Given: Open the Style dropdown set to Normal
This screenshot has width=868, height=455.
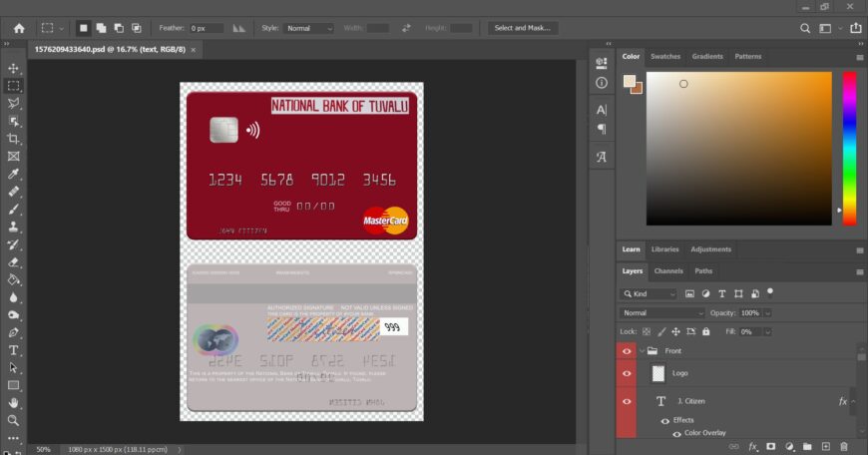Looking at the screenshot, I should [309, 28].
